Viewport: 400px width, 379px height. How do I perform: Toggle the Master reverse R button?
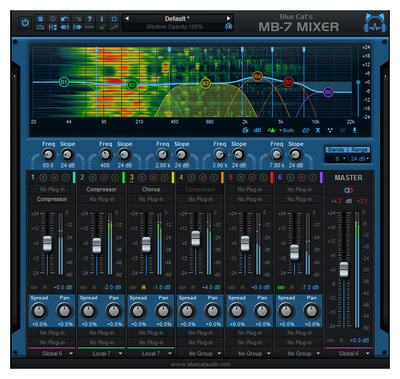(x=341, y=341)
